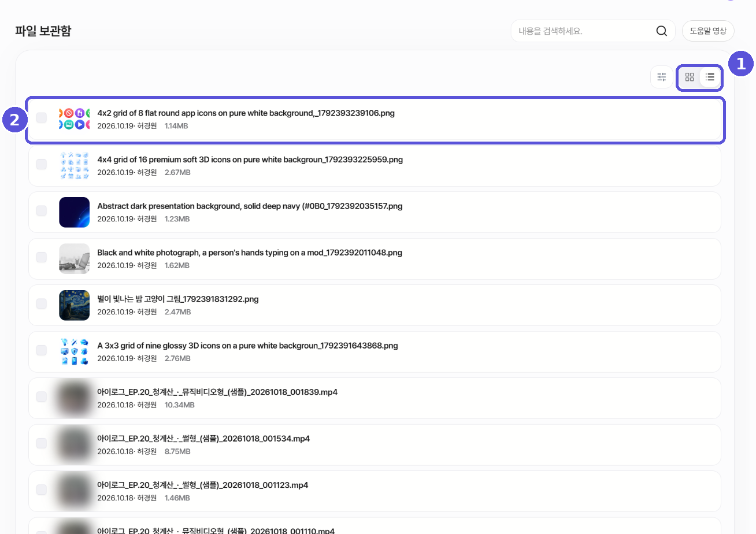The height and width of the screenshot is (534, 756).
Task: Open thumbnail of 4x4 grid 3D icons
Action: click(75, 165)
